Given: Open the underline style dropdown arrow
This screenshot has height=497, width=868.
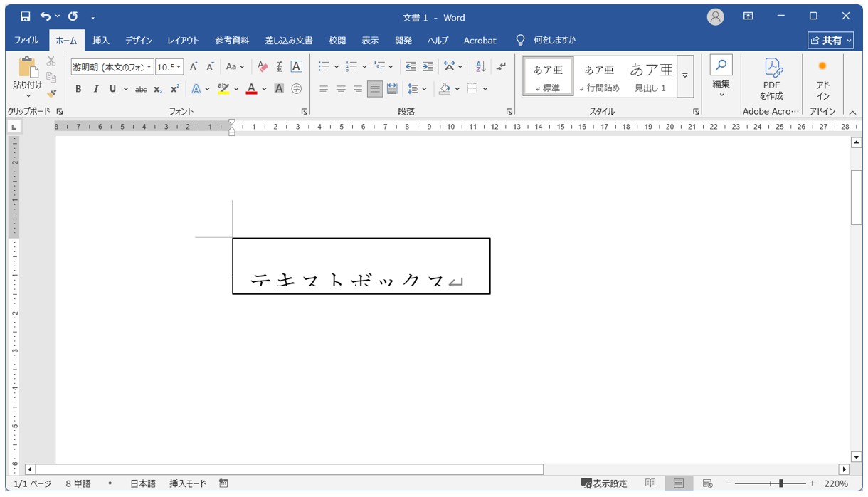Looking at the screenshot, I should (126, 89).
